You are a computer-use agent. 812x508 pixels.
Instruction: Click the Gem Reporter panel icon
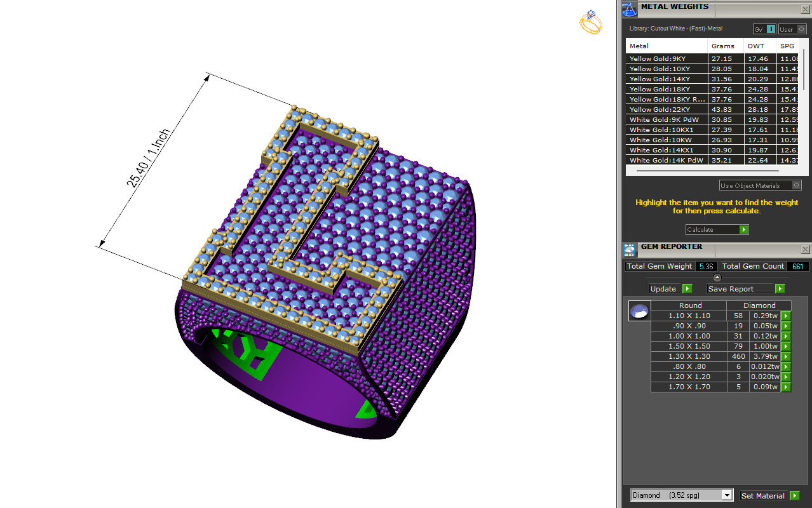coord(629,250)
